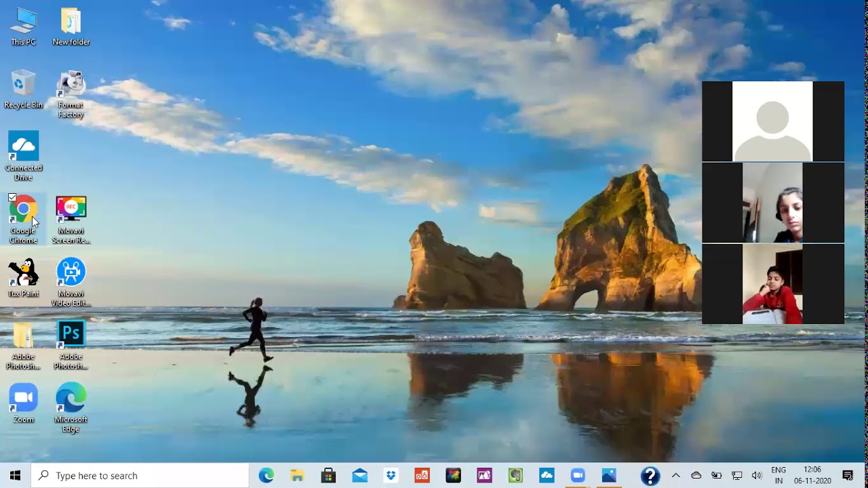Open the Recycle Bin
The width and height of the screenshot is (868, 488).
coord(23,85)
